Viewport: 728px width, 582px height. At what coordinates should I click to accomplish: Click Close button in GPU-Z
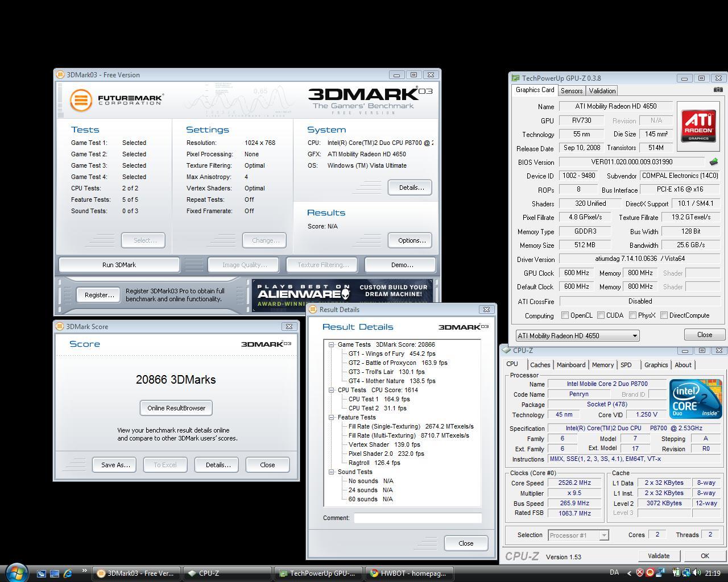pyautogui.click(x=704, y=335)
